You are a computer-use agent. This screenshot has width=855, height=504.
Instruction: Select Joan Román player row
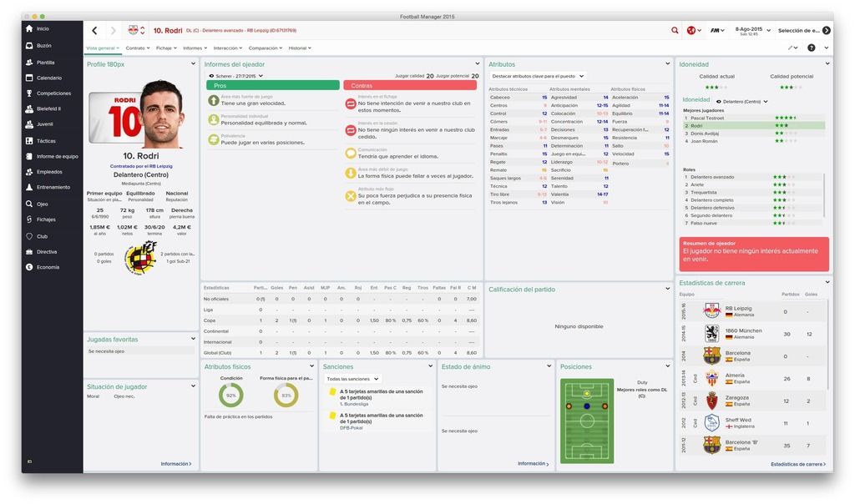pos(753,141)
